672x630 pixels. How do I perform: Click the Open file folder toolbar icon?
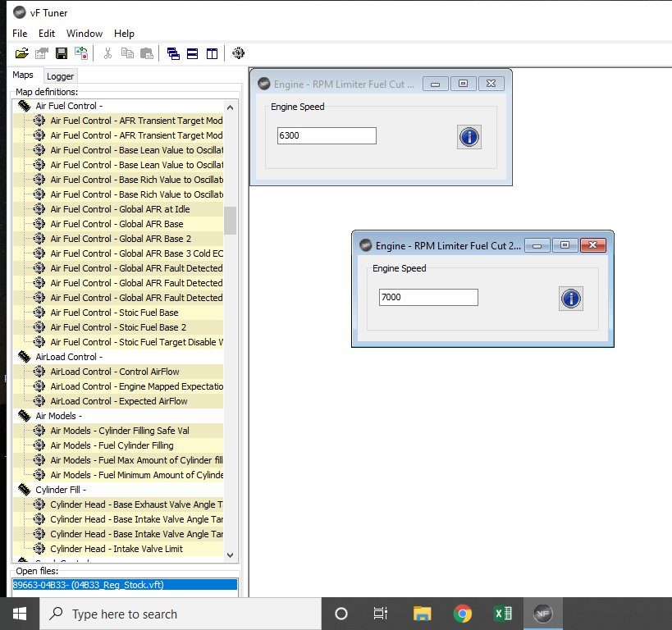click(22, 53)
